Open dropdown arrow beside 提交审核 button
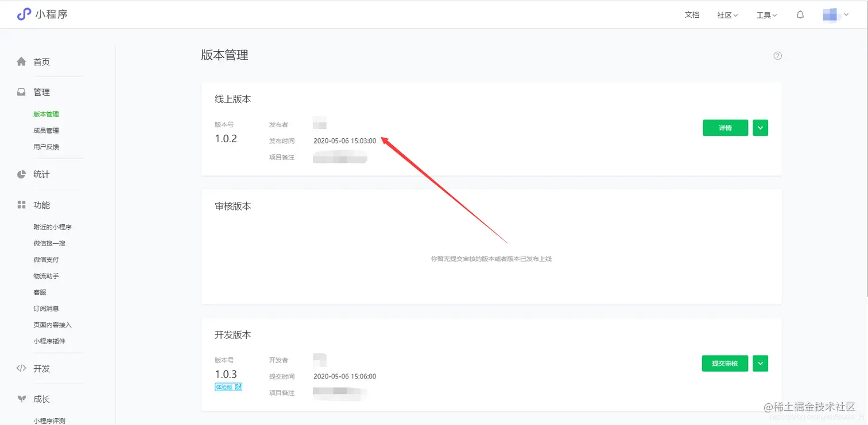 [760, 363]
